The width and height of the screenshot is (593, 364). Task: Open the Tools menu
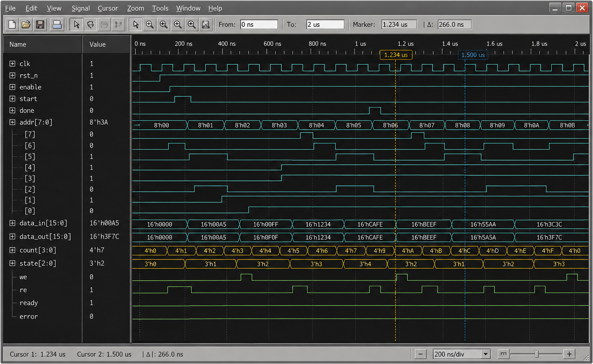[x=160, y=8]
